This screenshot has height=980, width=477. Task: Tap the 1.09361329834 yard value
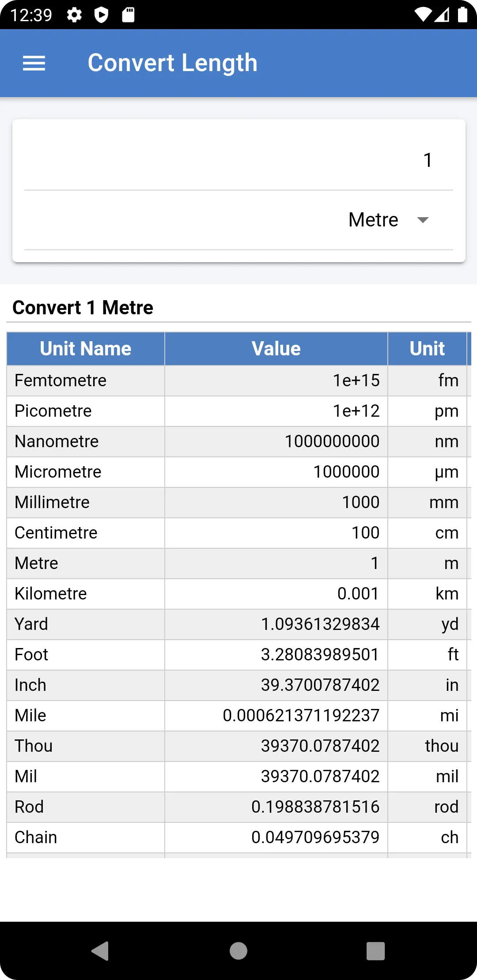coord(320,624)
